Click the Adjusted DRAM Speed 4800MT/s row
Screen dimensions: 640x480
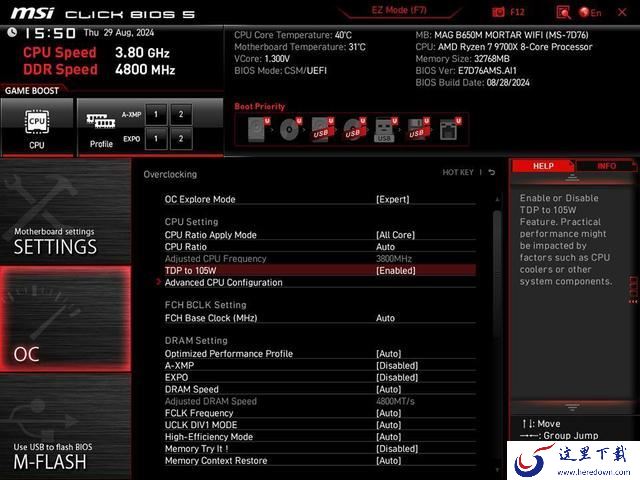point(320,401)
